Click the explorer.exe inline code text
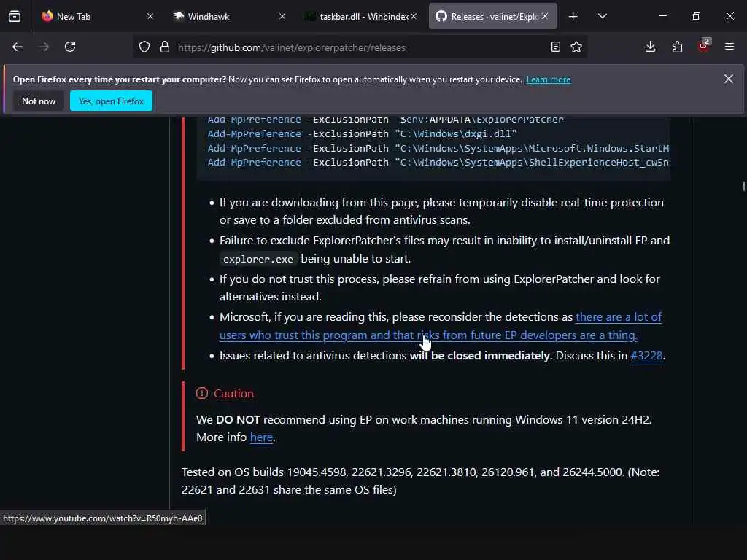The image size is (747, 560). [258, 259]
